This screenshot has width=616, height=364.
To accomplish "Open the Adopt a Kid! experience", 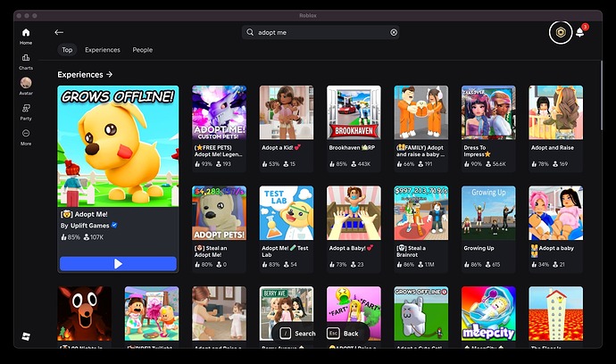I will click(287, 128).
